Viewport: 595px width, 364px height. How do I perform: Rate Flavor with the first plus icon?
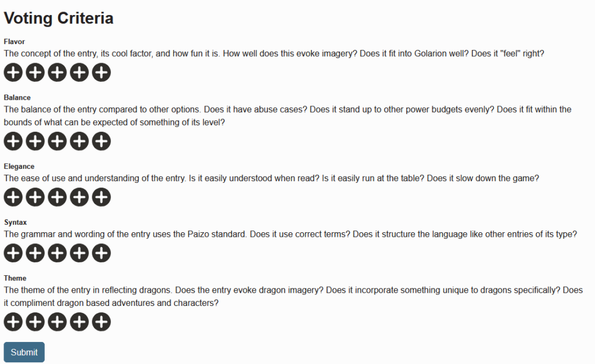tap(13, 73)
